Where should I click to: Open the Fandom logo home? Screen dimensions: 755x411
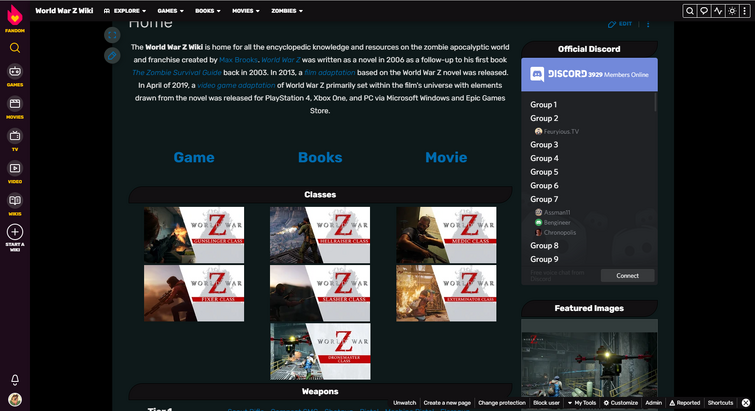pyautogui.click(x=14, y=18)
